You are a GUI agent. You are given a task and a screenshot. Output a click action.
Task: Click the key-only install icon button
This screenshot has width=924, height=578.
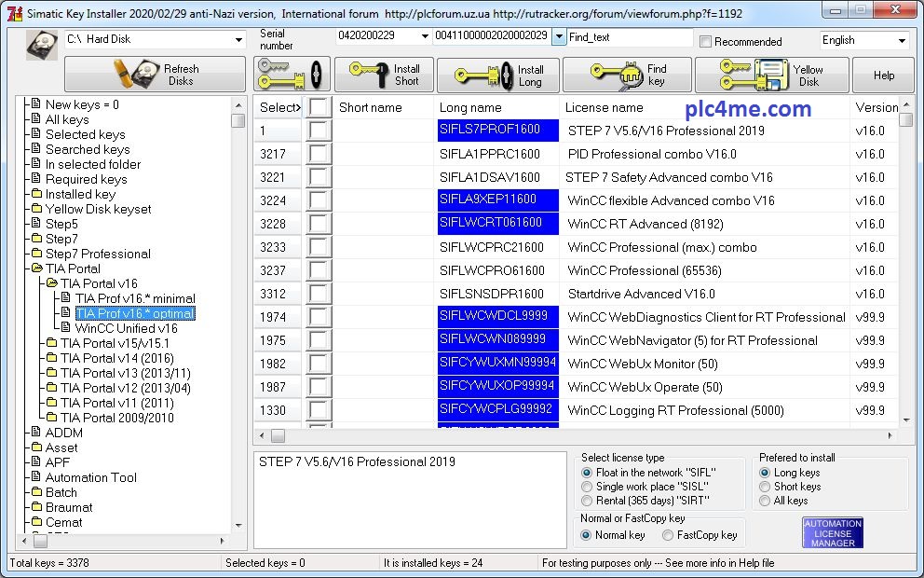(x=292, y=75)
